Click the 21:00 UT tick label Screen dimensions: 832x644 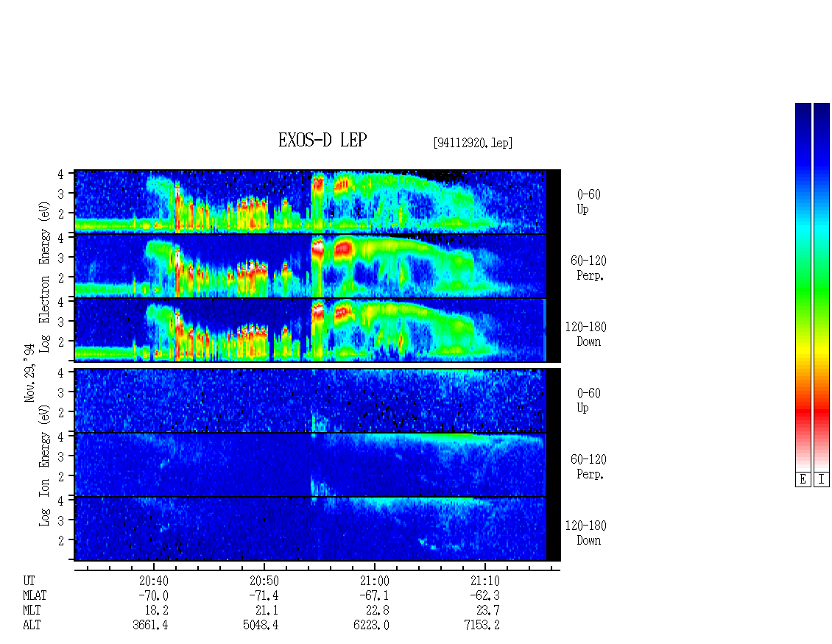point(375,581)
